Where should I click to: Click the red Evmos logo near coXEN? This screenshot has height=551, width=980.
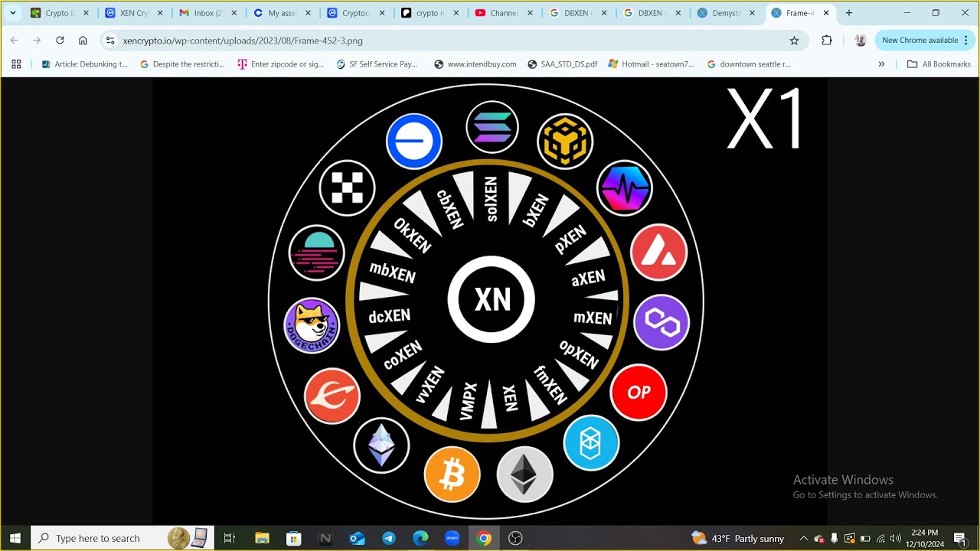(x=332, y=396)
